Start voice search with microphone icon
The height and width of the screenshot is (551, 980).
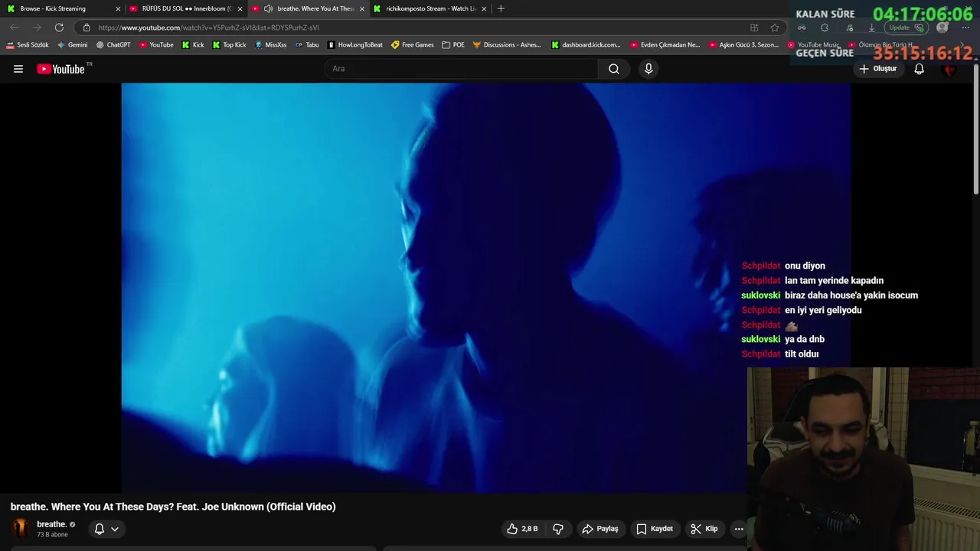648,69
